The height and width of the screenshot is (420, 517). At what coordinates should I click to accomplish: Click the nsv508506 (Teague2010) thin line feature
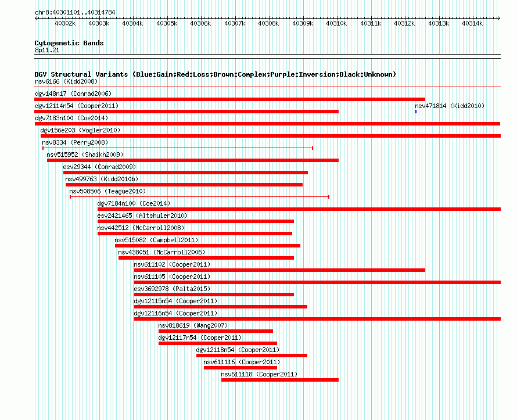pos(199,197)
